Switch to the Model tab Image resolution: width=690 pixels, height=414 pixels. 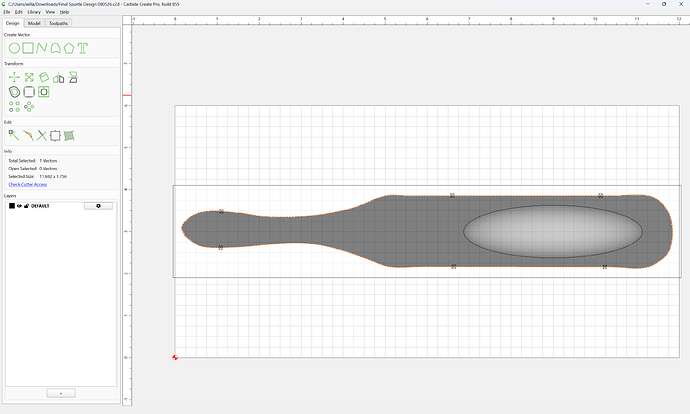[x=34, y=23]
